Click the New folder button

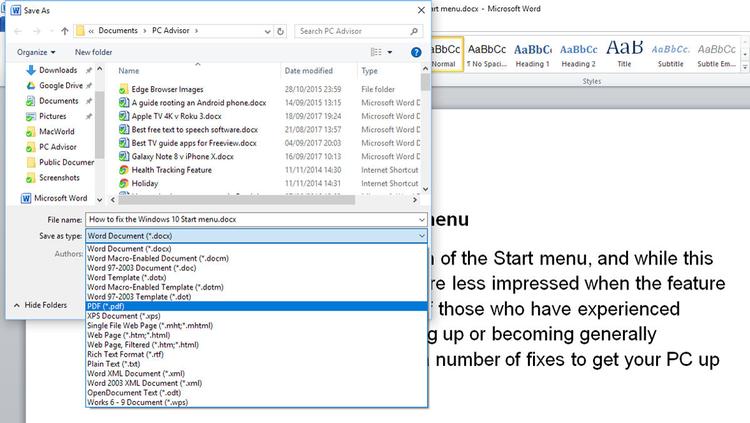click(93, 52)
